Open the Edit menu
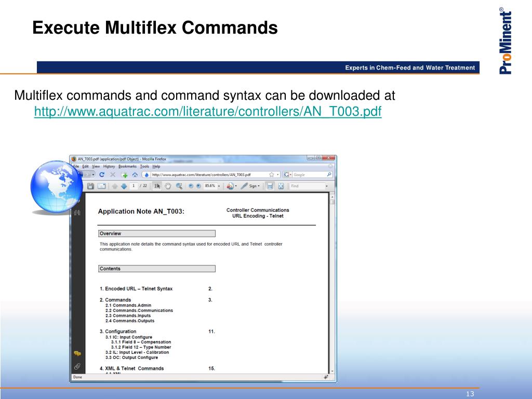Screen dimensions: 532x399 (85, 166)
